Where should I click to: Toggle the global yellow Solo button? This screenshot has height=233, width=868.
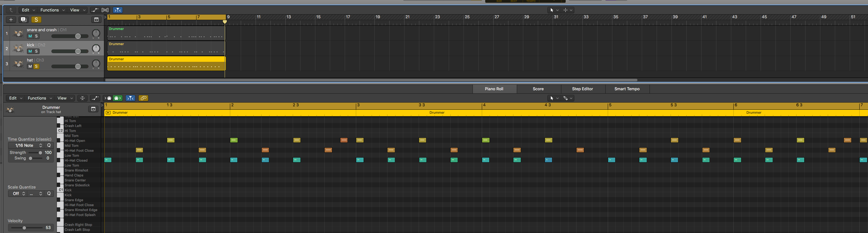(36, 19)
